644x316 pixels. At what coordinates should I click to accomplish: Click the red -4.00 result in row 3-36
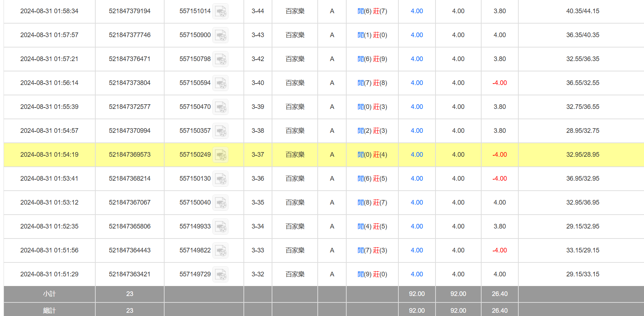[x=499, y=179]
